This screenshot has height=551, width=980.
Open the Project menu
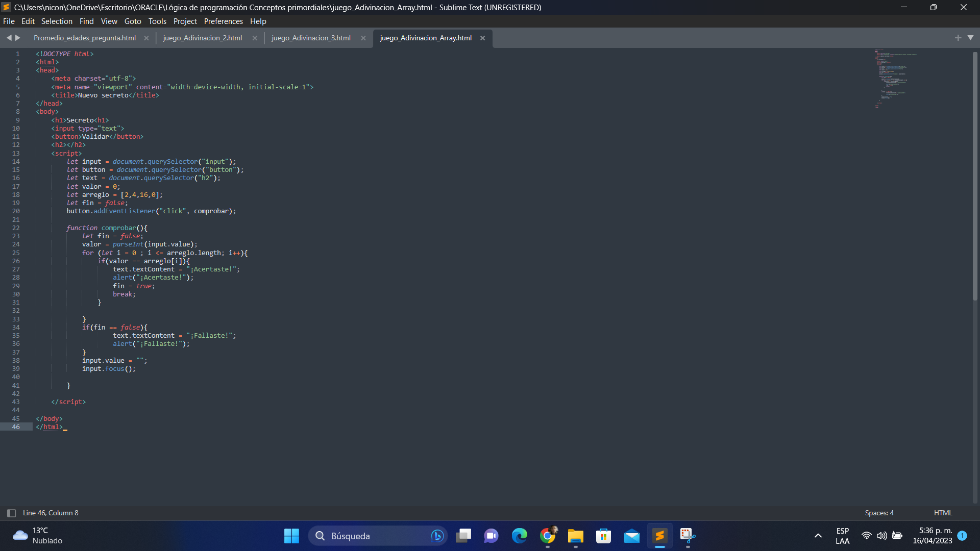pos(185,21)
